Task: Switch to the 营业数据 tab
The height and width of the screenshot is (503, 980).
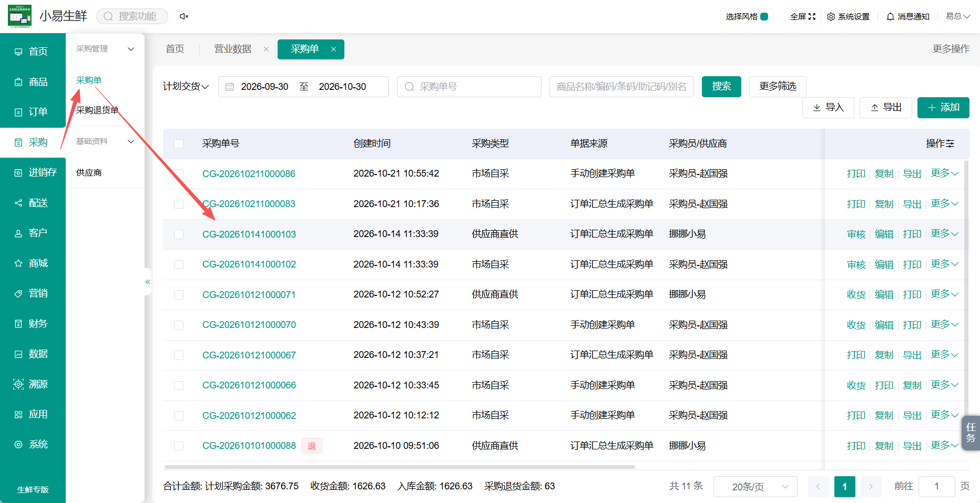Action: coord(232,49)
